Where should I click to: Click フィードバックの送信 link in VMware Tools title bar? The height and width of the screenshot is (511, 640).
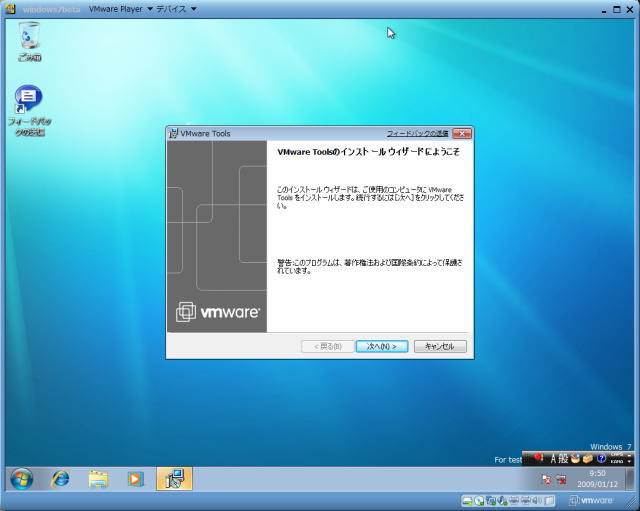click(x=417, y=133)
